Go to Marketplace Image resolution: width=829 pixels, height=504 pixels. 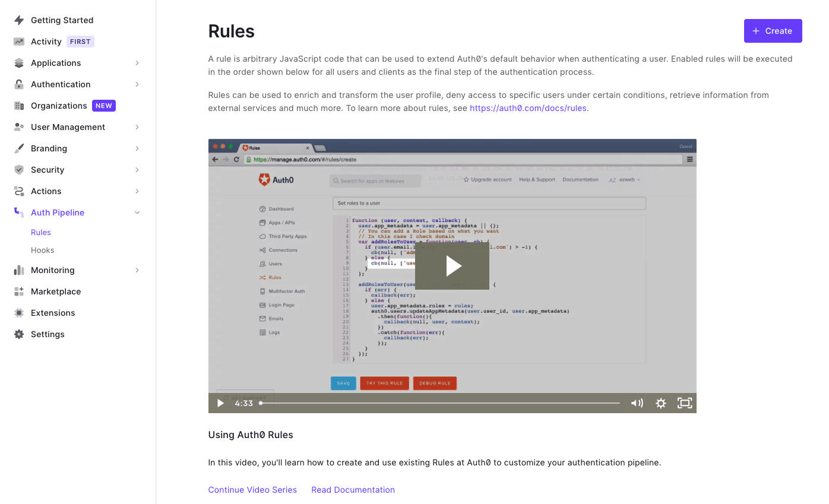(x=56, y=291)
